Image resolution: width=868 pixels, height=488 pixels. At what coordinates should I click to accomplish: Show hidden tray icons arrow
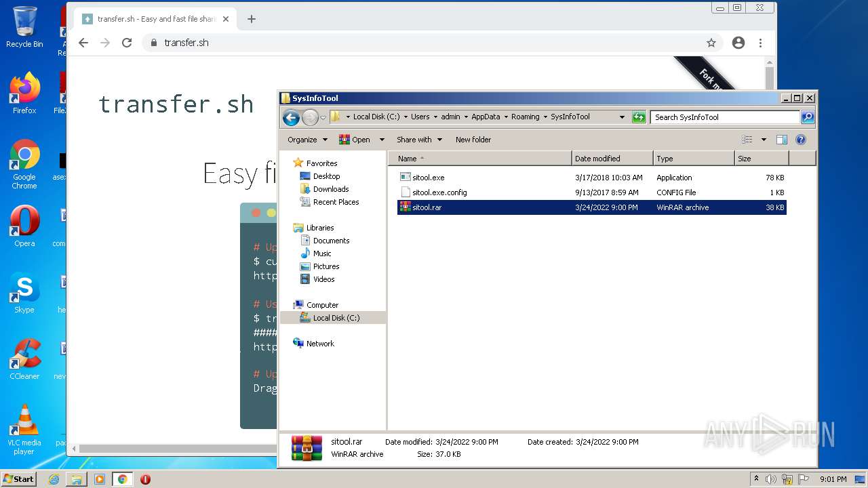pyautogui.click(x=756, y=479)
